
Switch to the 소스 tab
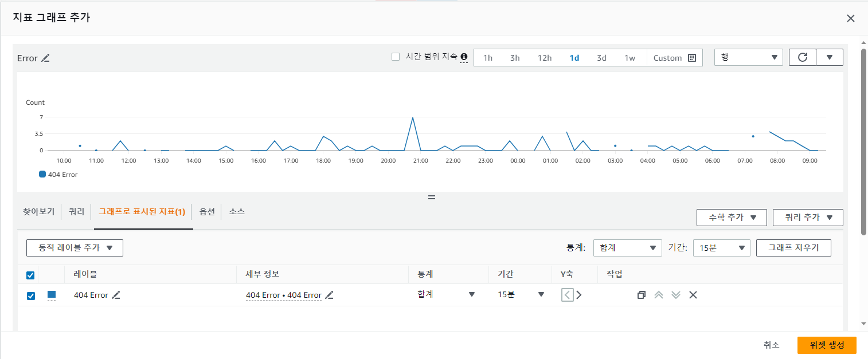(237, 212)
